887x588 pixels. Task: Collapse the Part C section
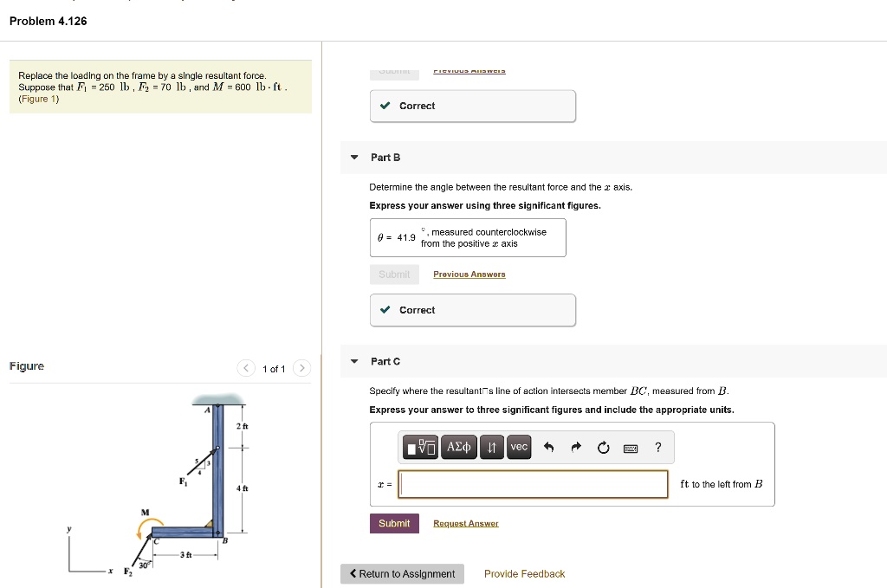tap(354, 361)
